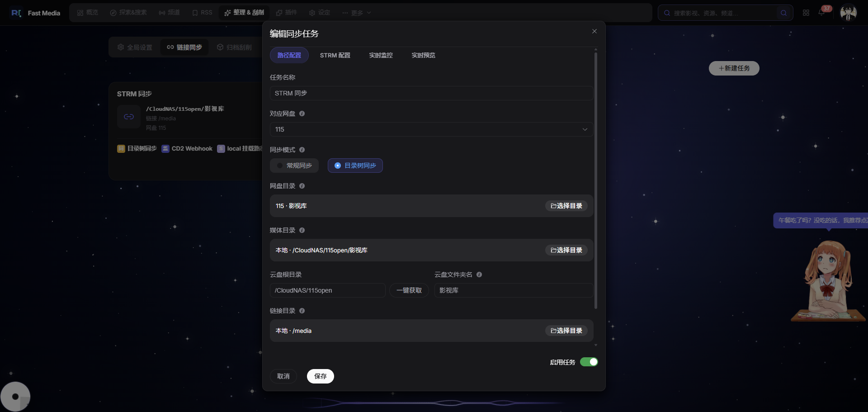Select the 目录树同步 radio option
The height and width of the screenshot is (412, 868).
pyautogui.click(x=355, y=166)
